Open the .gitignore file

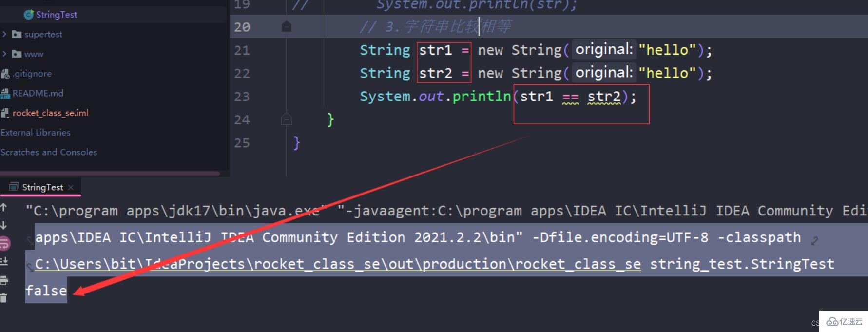pos(32,74)
